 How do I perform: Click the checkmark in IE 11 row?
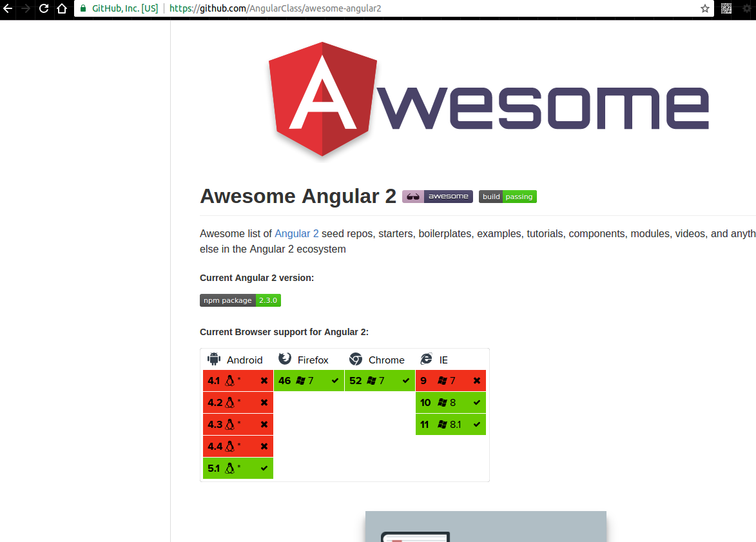tap(477, 424)
